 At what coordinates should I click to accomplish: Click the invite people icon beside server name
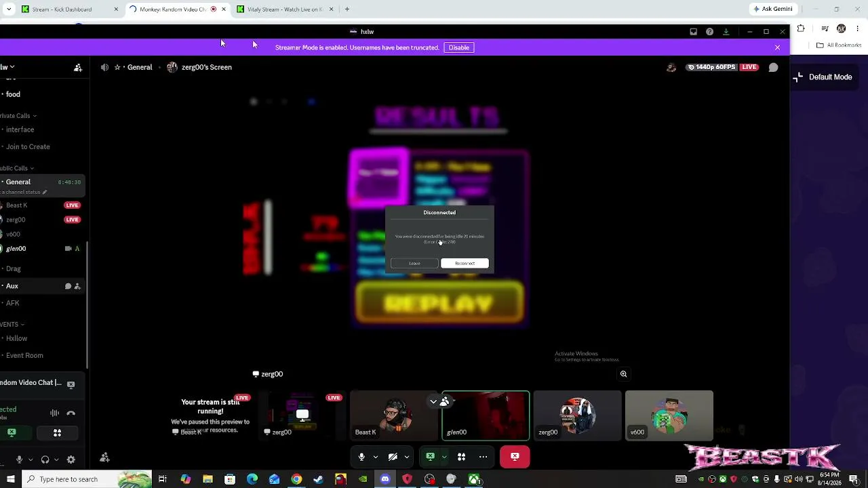[78, 67]
